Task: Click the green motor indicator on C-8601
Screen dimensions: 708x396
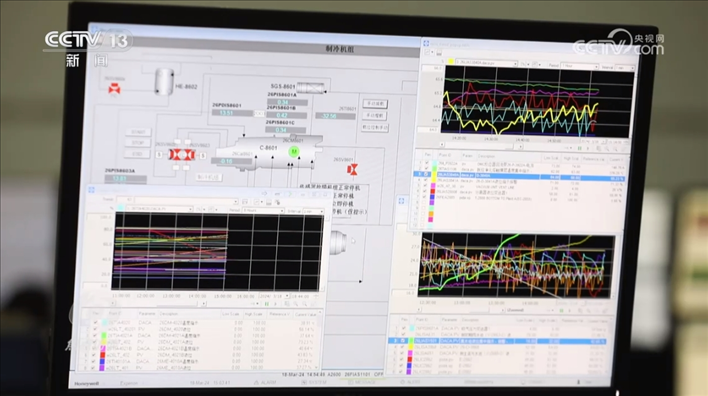Action: 294,151
